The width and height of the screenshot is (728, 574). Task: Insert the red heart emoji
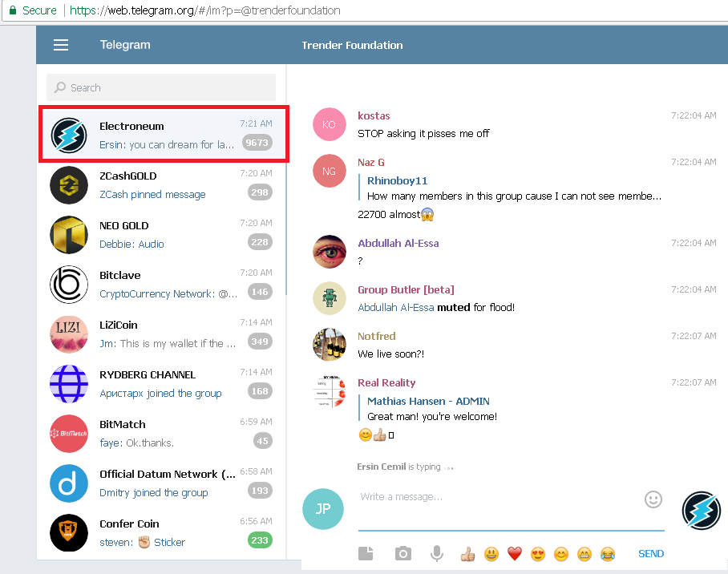pos(515,554)
